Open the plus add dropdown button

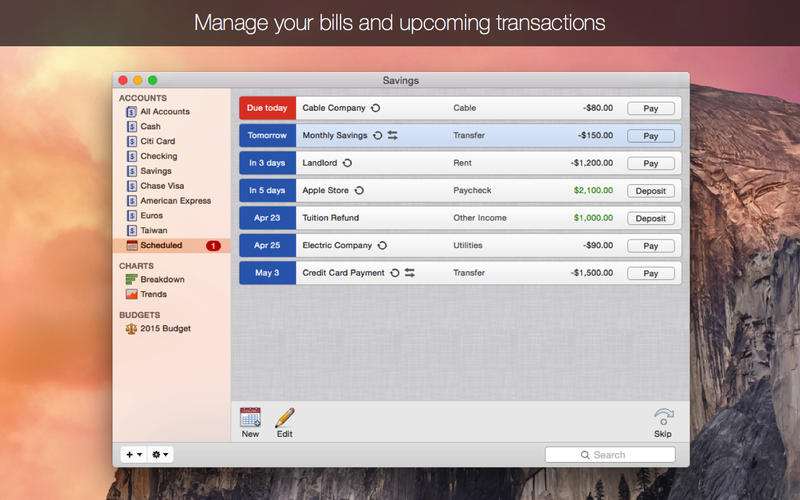(133, 455)
